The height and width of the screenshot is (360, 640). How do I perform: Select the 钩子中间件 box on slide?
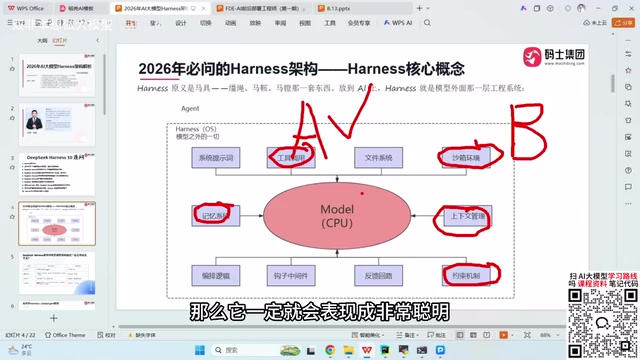(291, 276)
